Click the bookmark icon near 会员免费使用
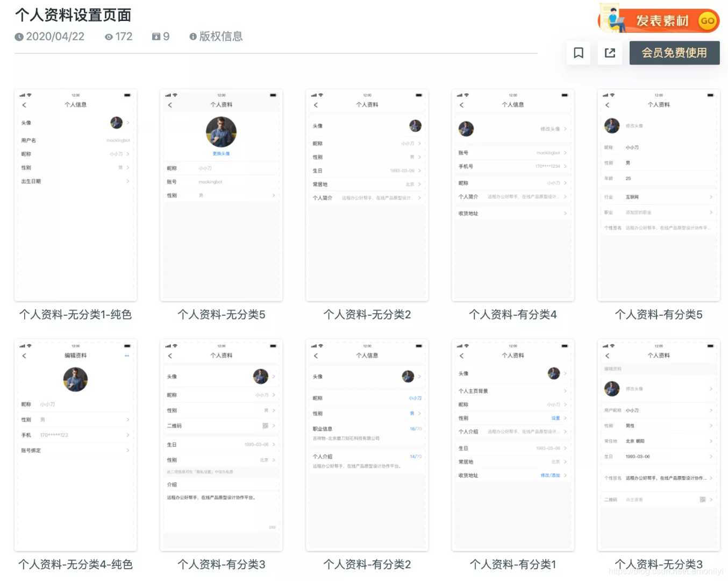The image size is (728, 581). pyautogui.click(x=578, y=53)
